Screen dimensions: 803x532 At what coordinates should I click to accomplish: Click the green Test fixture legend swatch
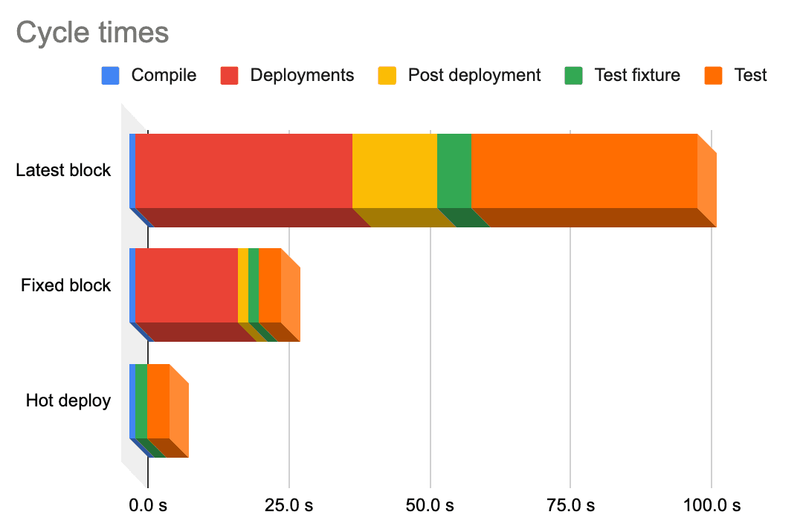pos(573,75)
